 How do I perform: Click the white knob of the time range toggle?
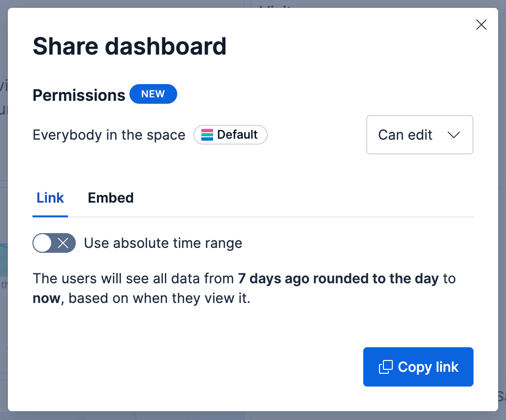[43, 243]
